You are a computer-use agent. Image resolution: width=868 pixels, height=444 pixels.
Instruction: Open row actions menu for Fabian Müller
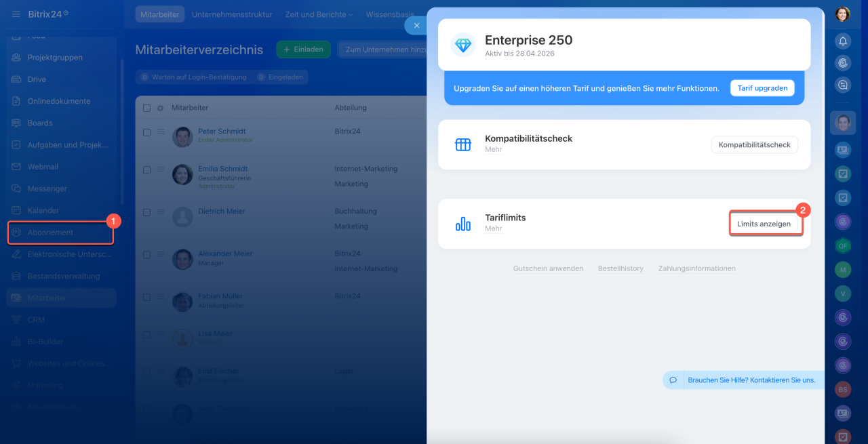(x=161, y=297)
